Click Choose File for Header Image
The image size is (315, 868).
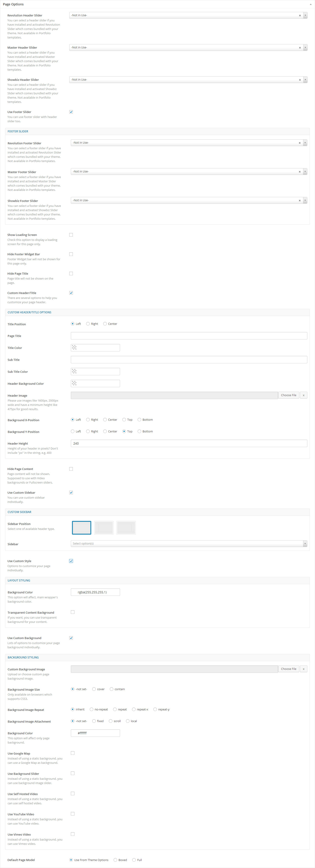point(288,395)
